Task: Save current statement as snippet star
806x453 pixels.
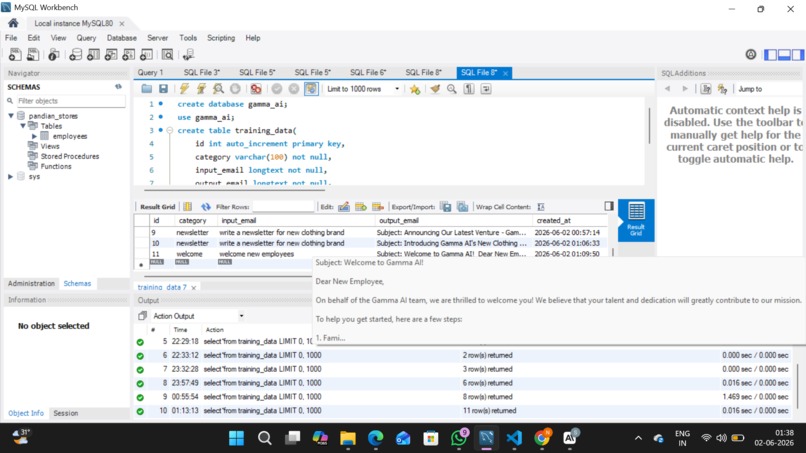Action: coord(415,89)
